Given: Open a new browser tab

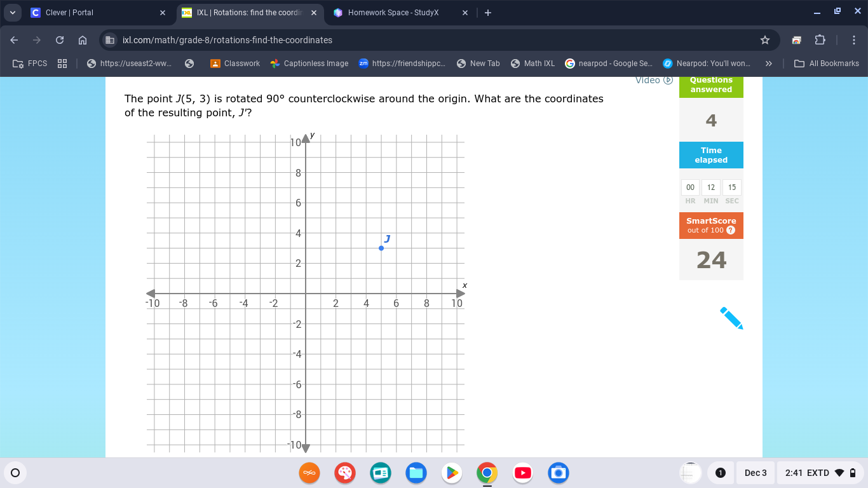Looking at the screenshot, I should coord(488,13).
